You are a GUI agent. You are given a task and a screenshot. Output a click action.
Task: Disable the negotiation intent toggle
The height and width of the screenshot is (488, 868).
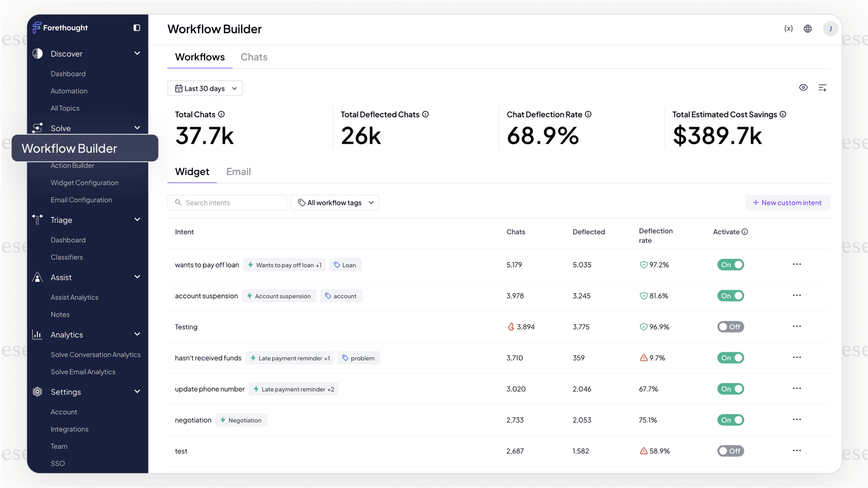[x=730, y=420]
